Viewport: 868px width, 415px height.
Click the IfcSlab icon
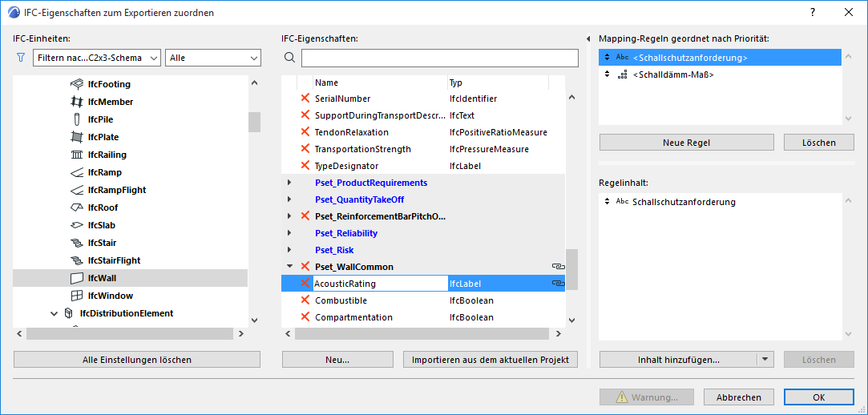[x=76, y=225]
